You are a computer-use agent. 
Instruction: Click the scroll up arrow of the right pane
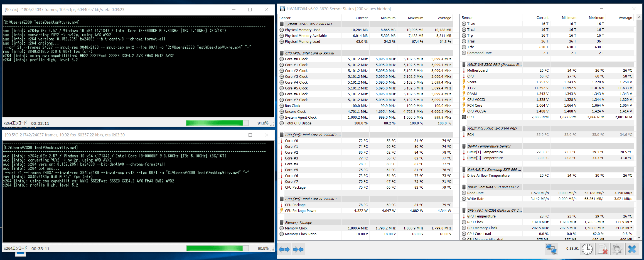point(639,17)
